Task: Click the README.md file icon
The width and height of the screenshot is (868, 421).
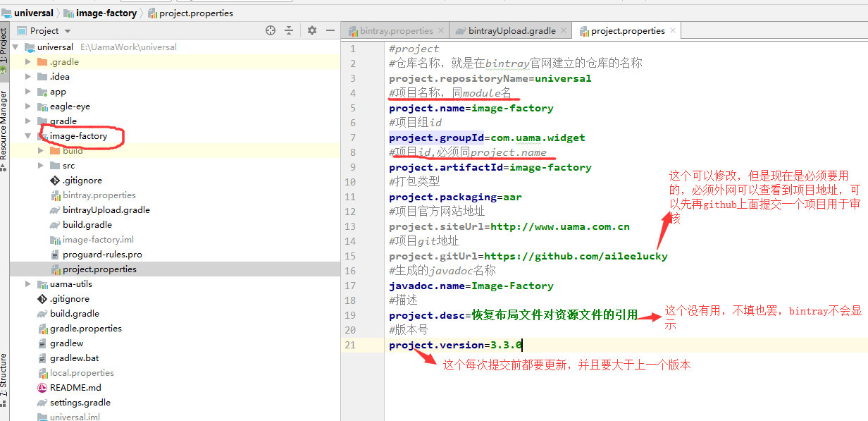Action: (x=42, y=388)
